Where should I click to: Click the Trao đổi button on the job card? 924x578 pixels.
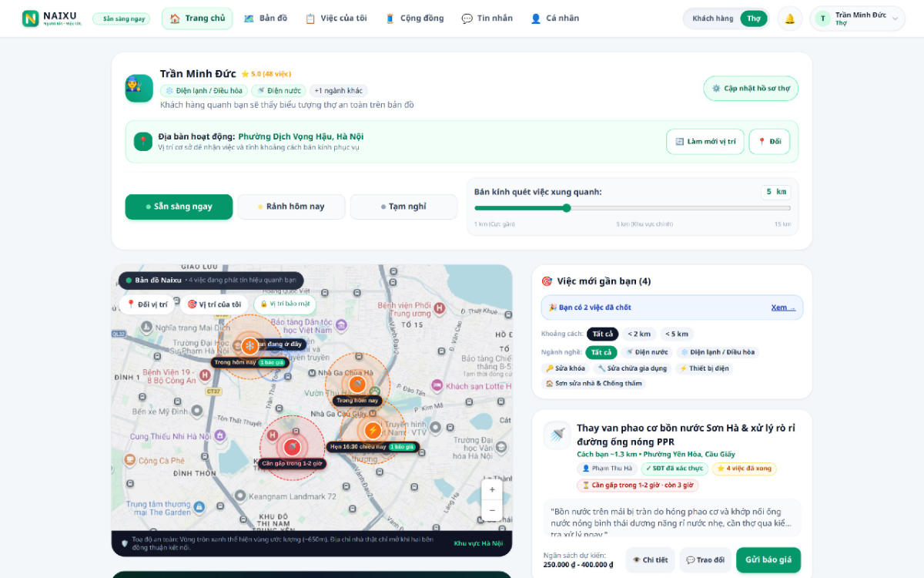tap(705, 560)
